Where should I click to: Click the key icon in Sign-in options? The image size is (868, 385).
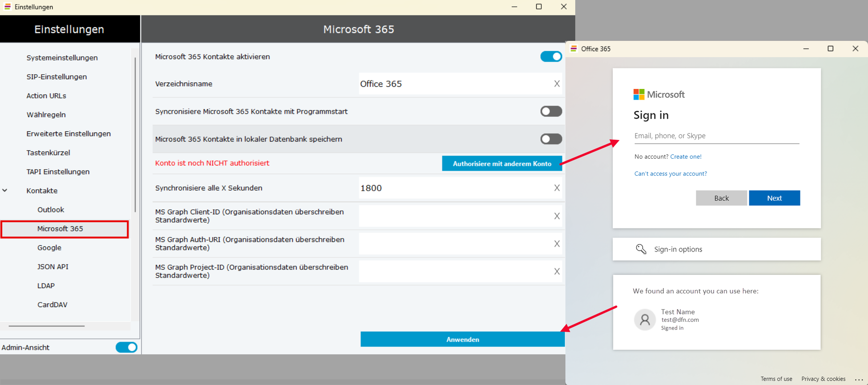point(641,249)
